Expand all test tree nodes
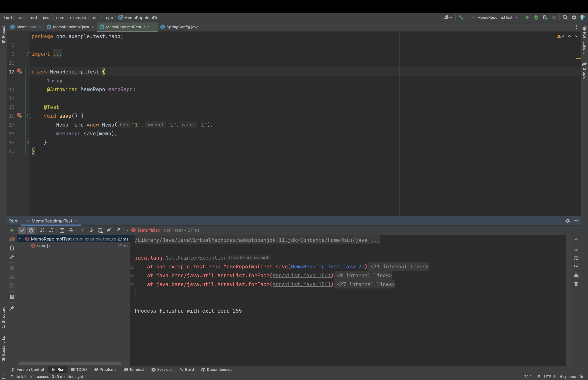Screen dimensions: 588x380 pyautogui.click(x=62, y=230)
